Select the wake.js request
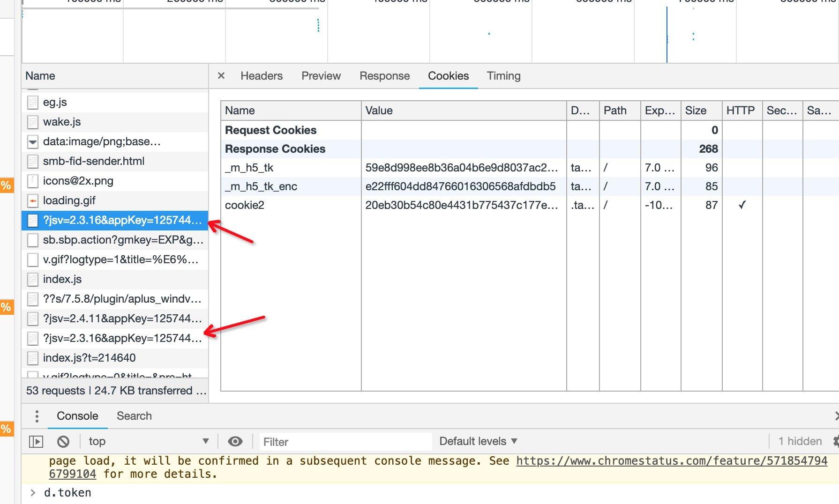Viewport: 839px width, 504px height. (x=115, y=122)
